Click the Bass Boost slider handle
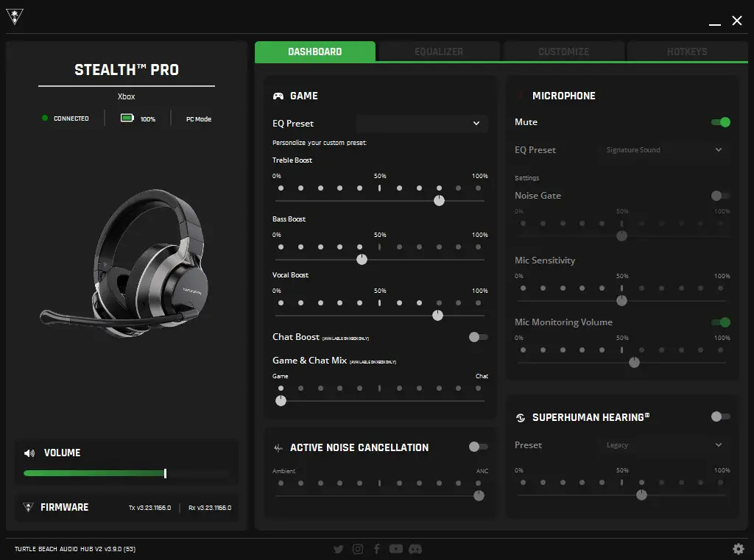Screen dimensions: 754x560 362,260
